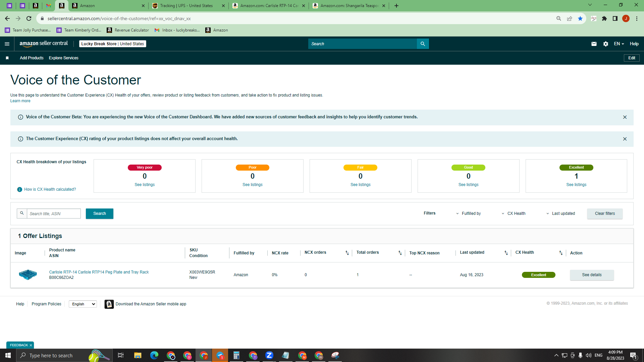This screenshot has height=362, width=644.
Task: Click the Edit button in the navigation bar
Action: [632, 58]
